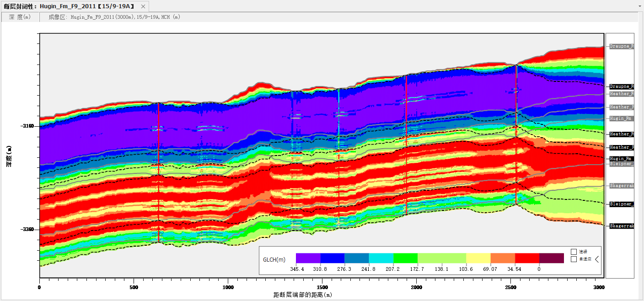
Task: Pick the purple 345.4–310.8 legend swatch
Action: click(x=308, y=258)
